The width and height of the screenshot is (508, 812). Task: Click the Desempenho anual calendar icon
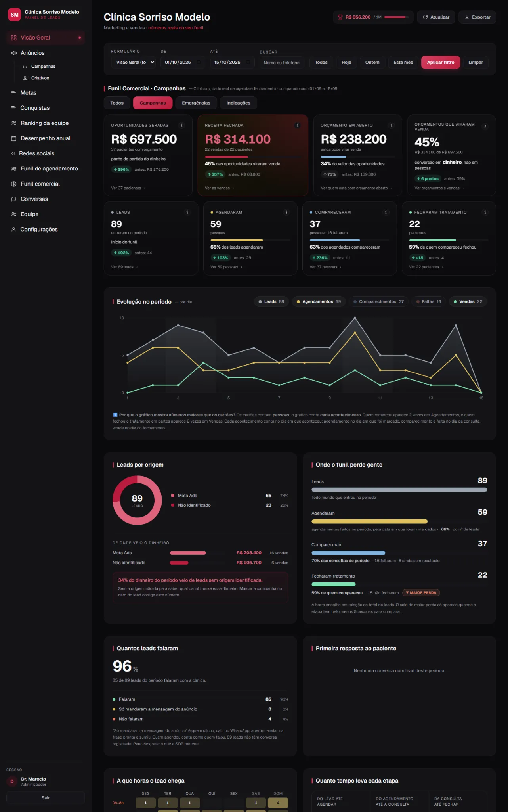[14, 138]
